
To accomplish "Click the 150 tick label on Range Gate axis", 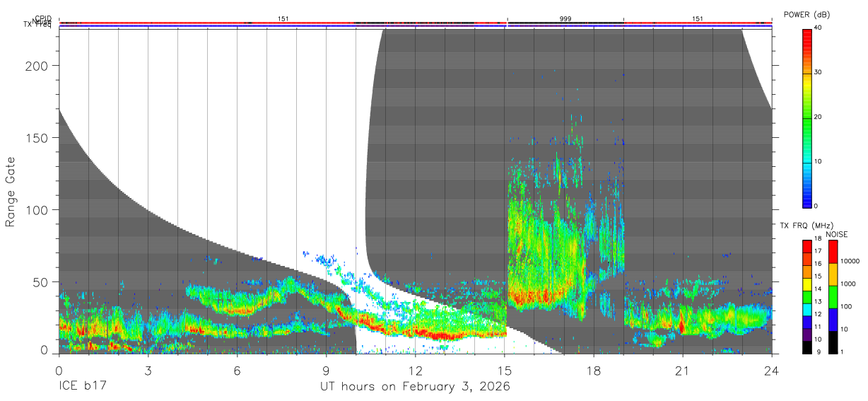I will [x=38, y=138].
